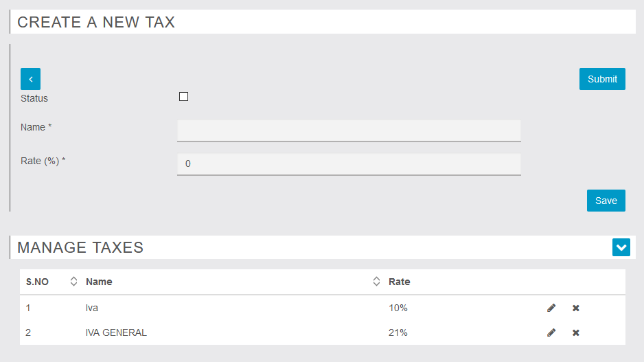Focus the Rate (%) input field
This screenshot has height=362, width=644.
tap(349, 164)
